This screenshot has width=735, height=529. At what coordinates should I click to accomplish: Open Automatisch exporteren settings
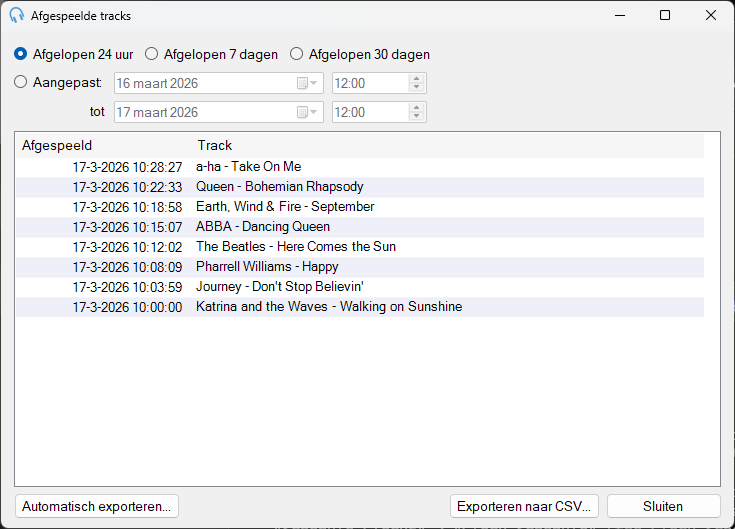tap(97, 506)
